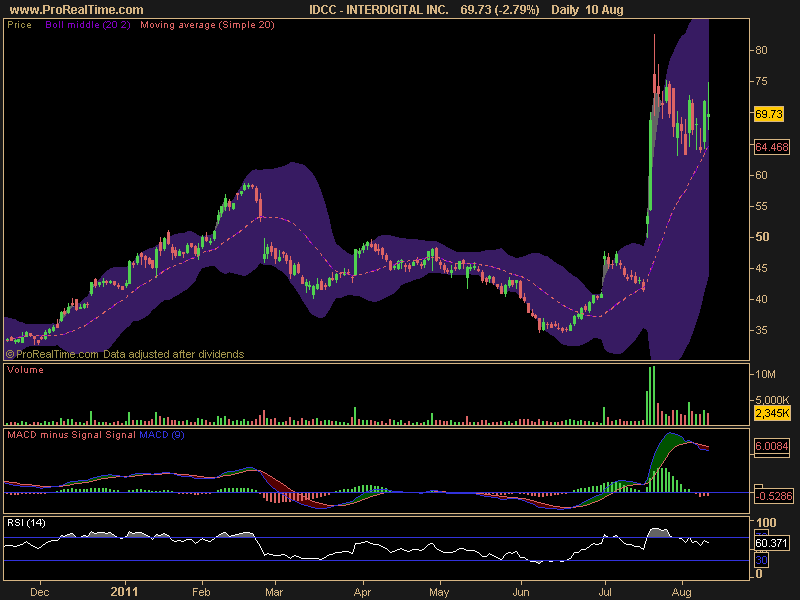Click the Apr date axis label

click(x=362, y=592)
